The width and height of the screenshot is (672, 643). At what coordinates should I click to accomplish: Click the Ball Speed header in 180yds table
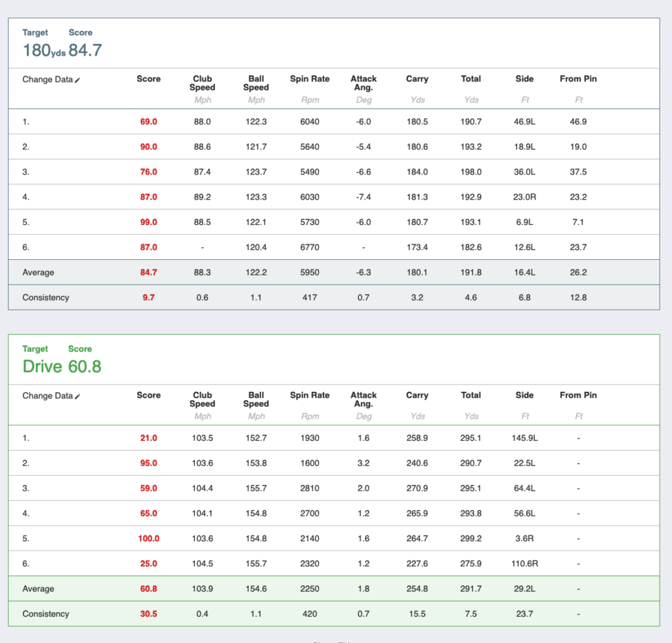[256, 83]
